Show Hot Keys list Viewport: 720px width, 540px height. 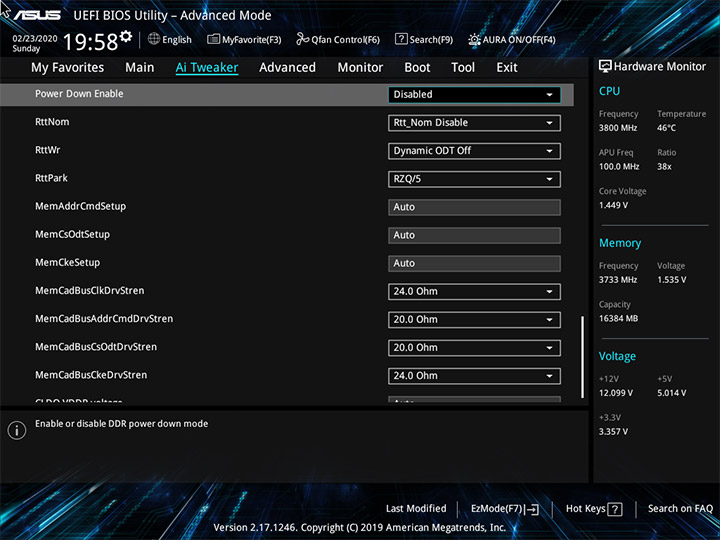click(585, 508)
